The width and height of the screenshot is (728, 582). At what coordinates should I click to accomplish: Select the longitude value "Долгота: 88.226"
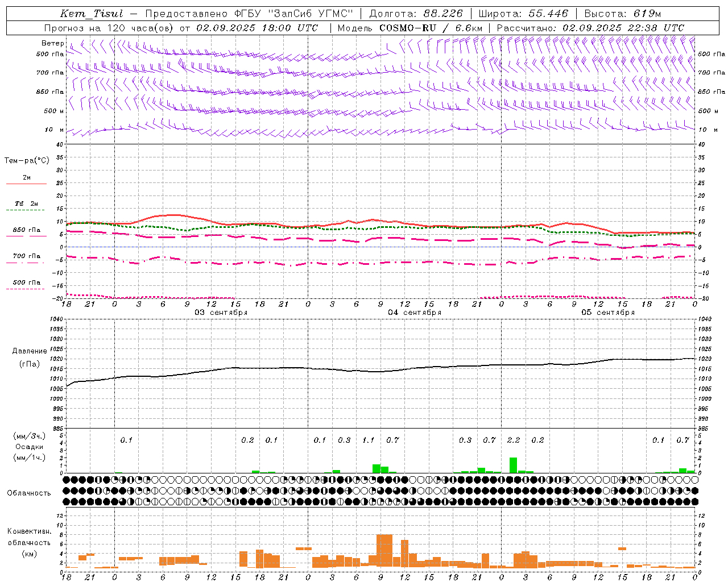pyautogui.click(x=416, y=14)
